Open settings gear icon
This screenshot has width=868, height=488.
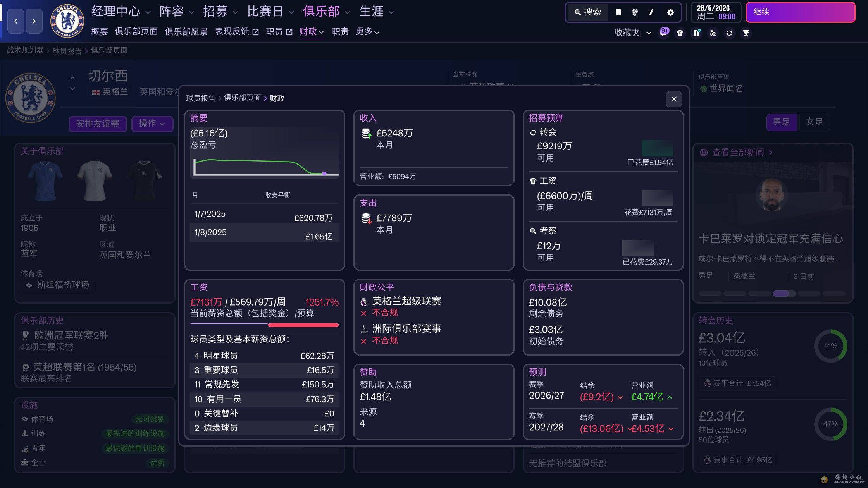(x=670, y=12)
